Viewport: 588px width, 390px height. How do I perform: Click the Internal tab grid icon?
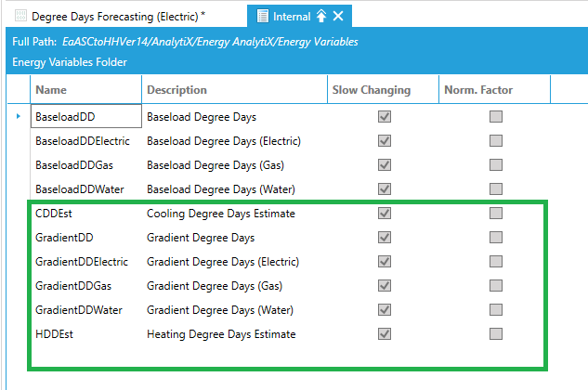coord(263,16)
